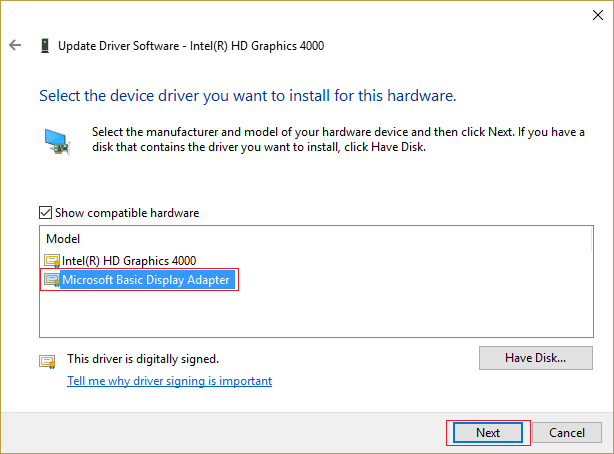Click the Microsoft Basic Display Adapter driver icon
This screenshot has width=614, height=454.
pyautogui.click(x=52, y=281)
